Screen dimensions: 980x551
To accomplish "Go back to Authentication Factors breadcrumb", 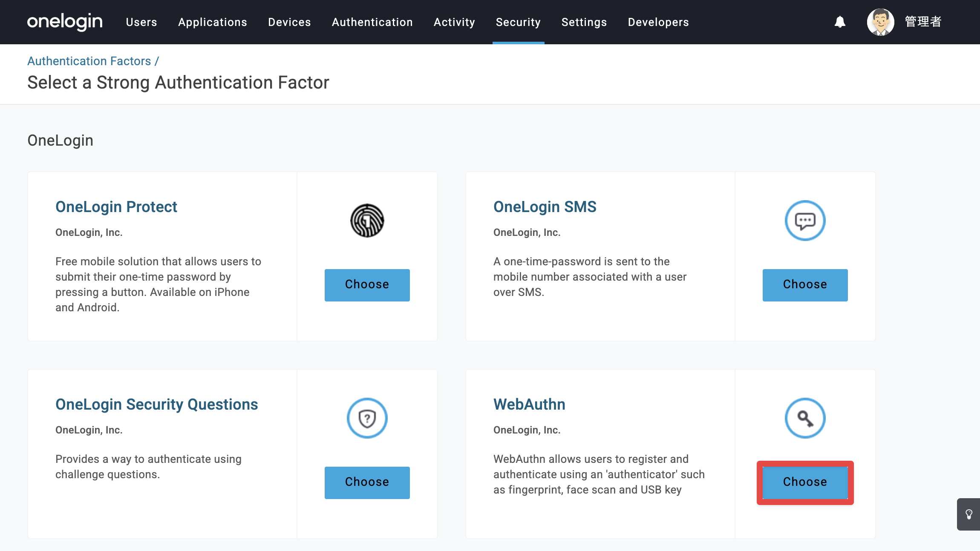I will tap(89, 61).
